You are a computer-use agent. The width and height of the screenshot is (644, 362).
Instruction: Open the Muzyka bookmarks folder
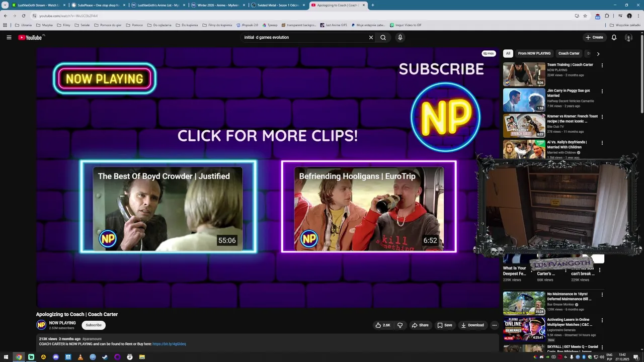pyautogui.click(x=44, y=25)
